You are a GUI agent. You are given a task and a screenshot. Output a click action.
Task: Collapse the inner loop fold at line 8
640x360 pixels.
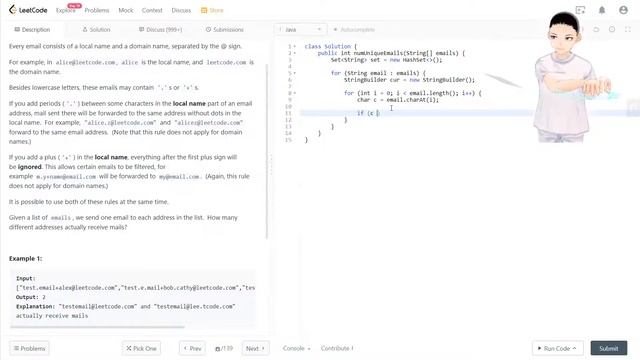point(295,93)
